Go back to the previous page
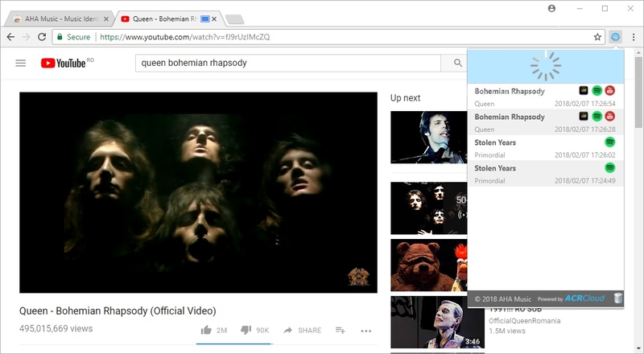The width and height of the screenshot is (644, 354). (x=10, y=37)
